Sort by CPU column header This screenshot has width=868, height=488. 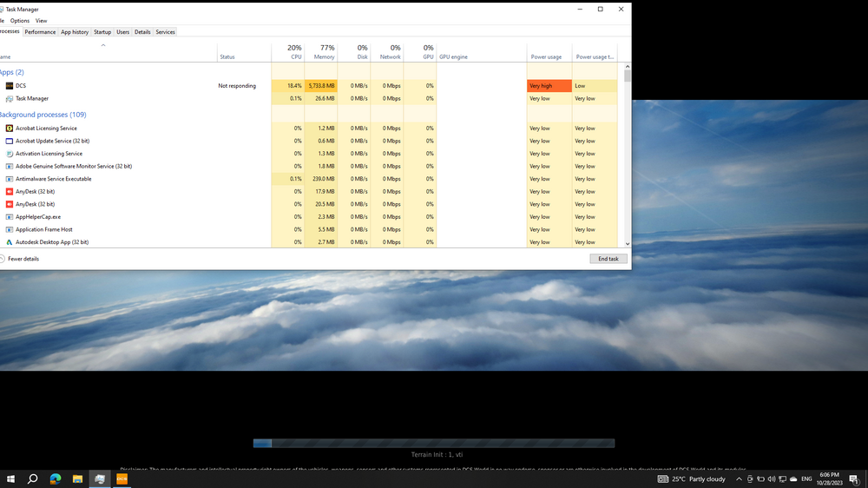288,52
